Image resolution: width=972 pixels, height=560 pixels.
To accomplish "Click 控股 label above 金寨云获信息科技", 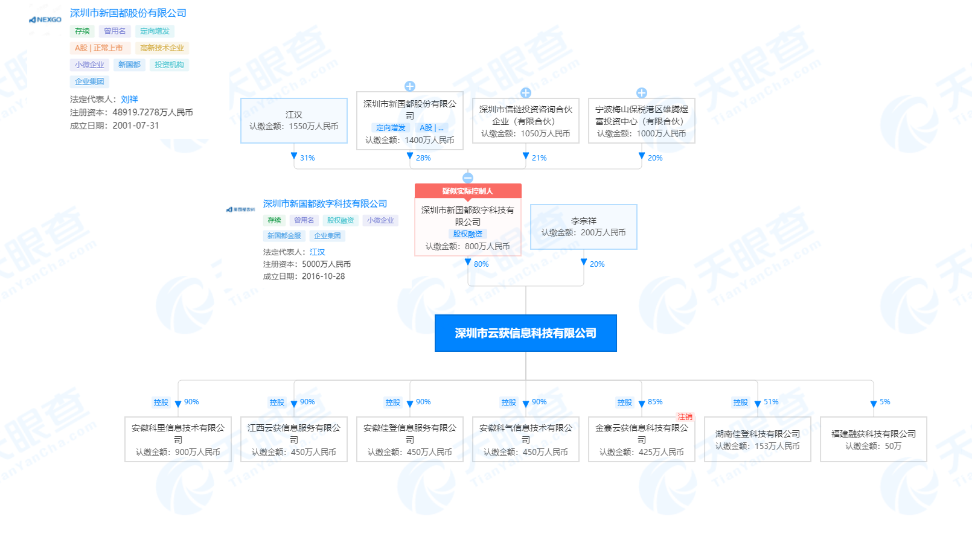I will point(624,402).
